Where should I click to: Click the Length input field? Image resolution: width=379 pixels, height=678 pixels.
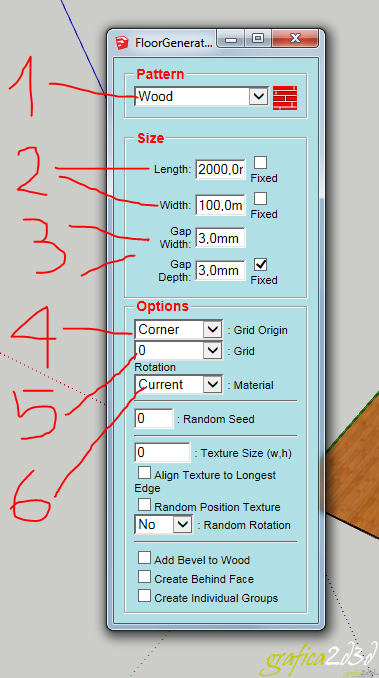[220, 169]
